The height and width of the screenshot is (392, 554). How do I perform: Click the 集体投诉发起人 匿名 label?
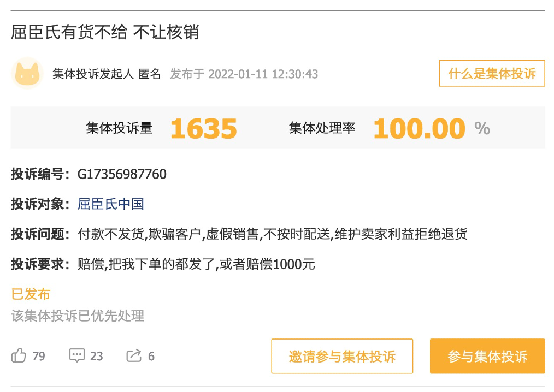[x=107, y=74]
